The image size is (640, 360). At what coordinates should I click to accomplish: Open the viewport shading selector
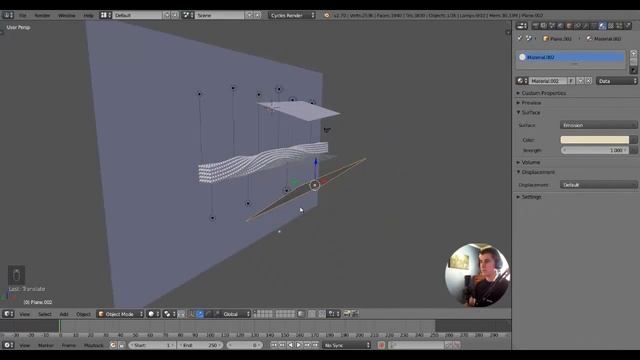tap(153, 314)
